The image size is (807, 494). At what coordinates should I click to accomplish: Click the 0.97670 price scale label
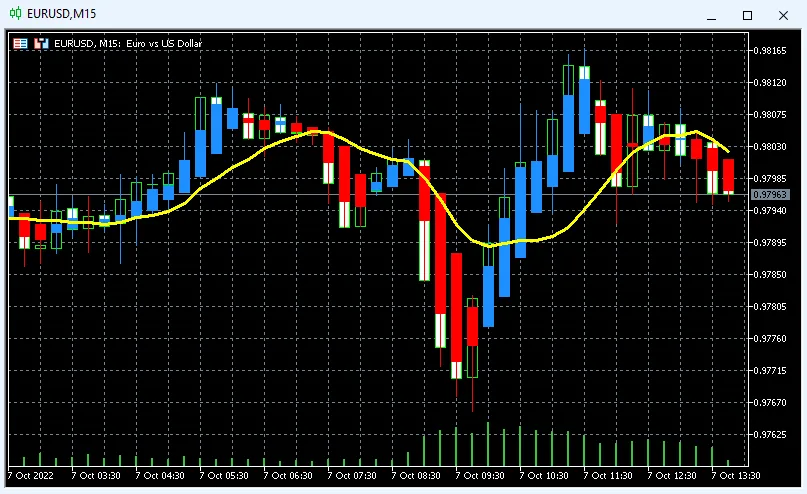(770, 402)
